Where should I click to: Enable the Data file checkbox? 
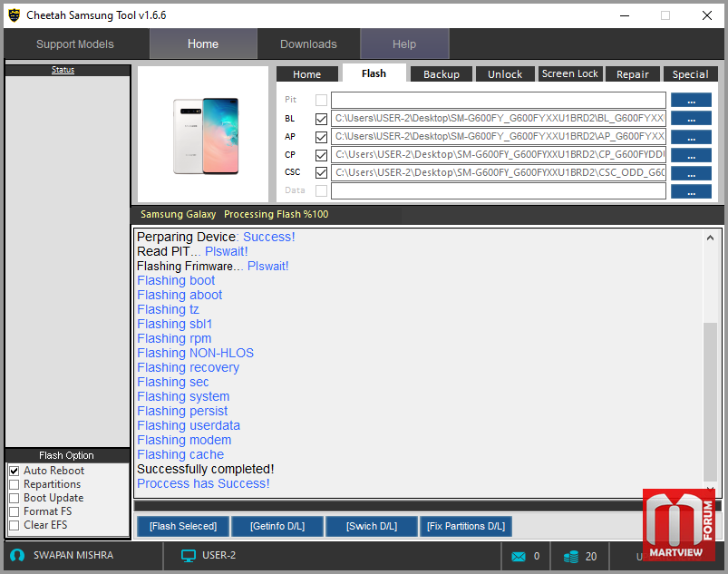coord(321,190)
